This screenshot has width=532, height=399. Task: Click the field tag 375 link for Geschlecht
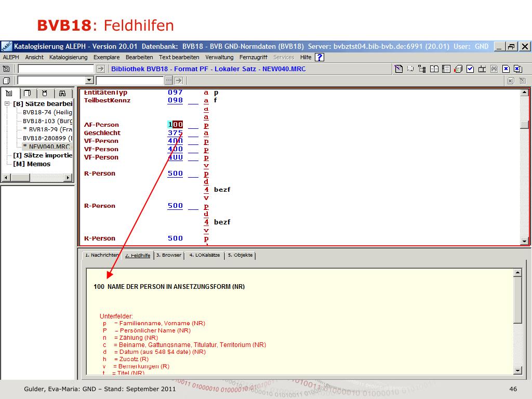(175, 133)
